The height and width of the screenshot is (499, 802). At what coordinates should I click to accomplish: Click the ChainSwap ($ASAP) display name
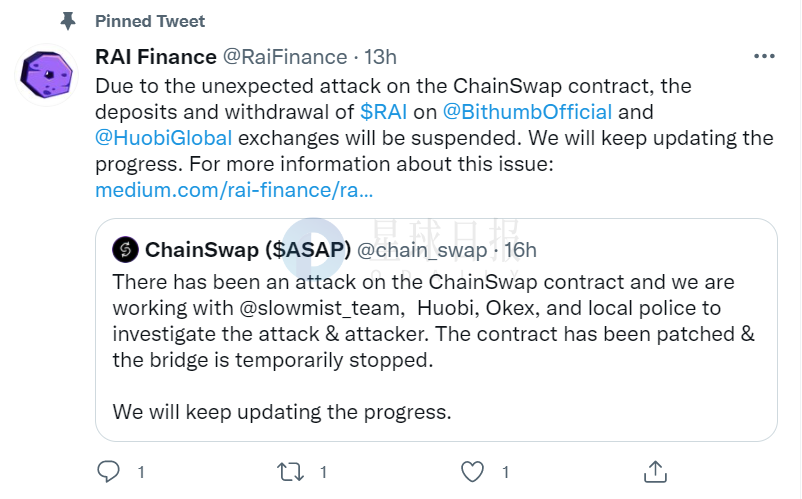[248, 250]
